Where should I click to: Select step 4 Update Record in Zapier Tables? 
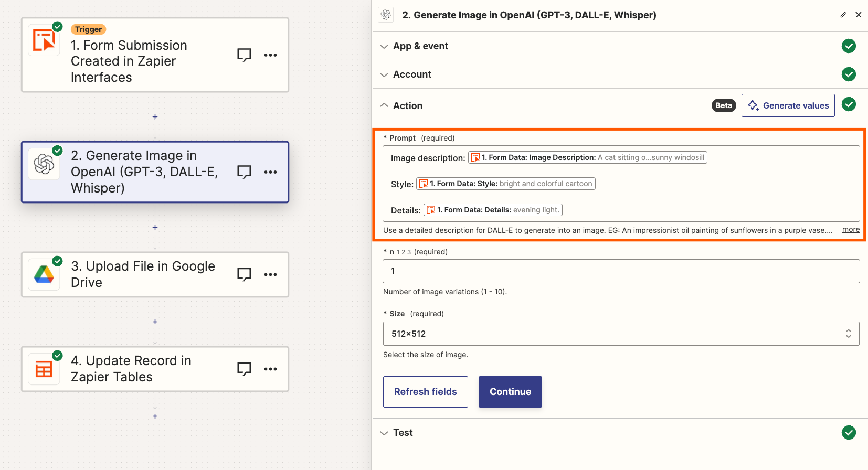click(155, 369)
